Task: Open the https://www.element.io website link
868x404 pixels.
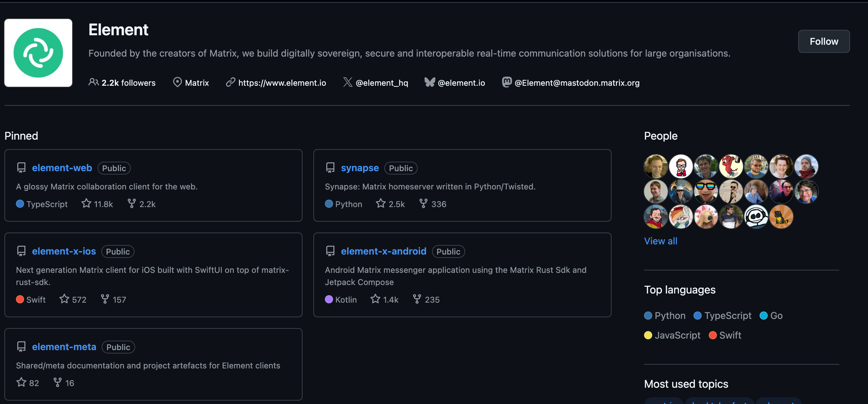Action: pyautogui.click(x=282, y=83)
